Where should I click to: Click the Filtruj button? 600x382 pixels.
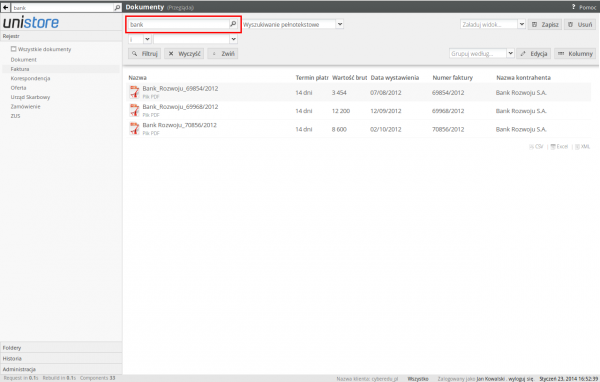tap(145, 54)
